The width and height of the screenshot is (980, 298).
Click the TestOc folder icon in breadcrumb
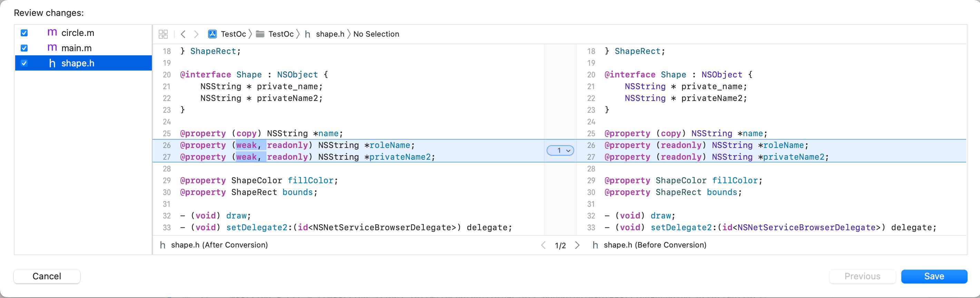click(260, 34)
